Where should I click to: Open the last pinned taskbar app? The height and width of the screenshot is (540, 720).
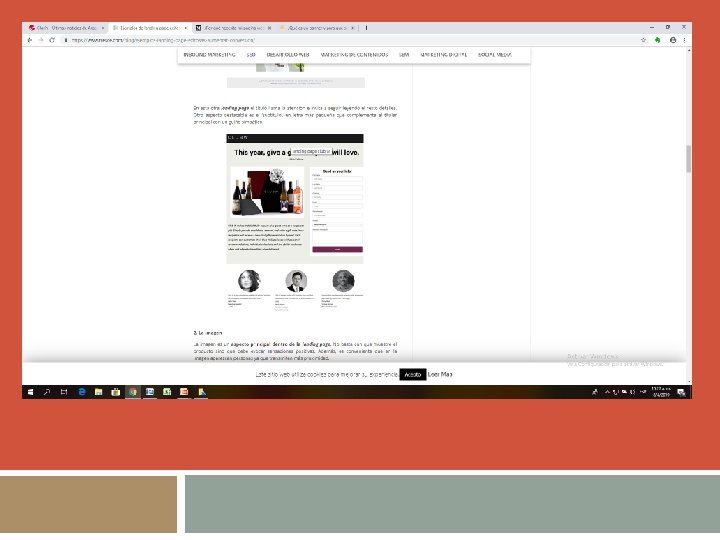[x=202, y=392]
